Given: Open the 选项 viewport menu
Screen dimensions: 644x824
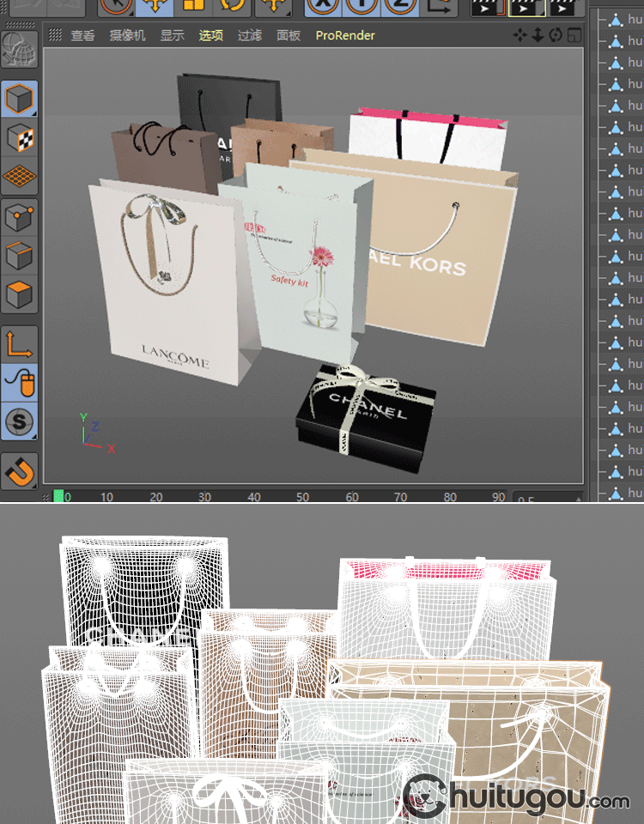Looking at the screenshot, I should [211, 35].
